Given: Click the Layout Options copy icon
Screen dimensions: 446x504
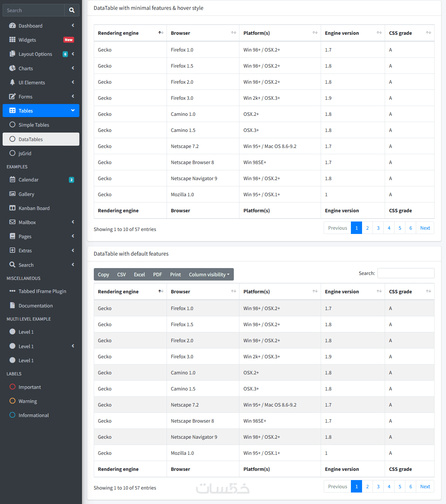Looking at the screenshot, I should tap(12, 54).
